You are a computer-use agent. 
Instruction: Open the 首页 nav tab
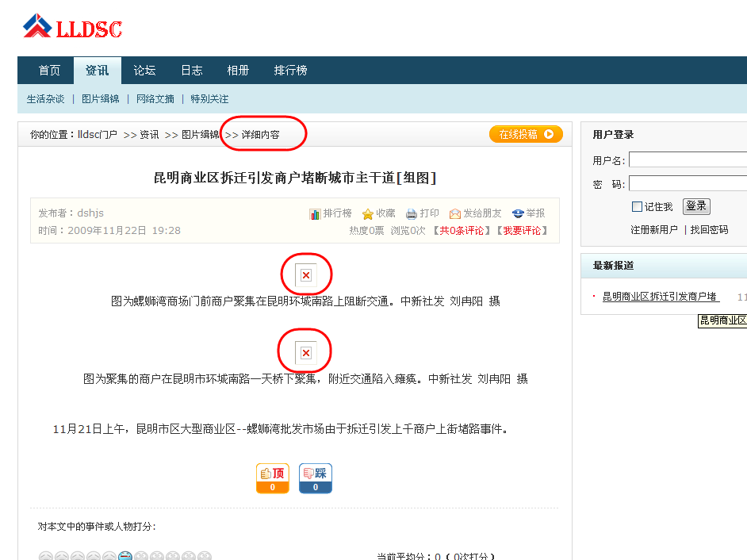tap(49, 71)
